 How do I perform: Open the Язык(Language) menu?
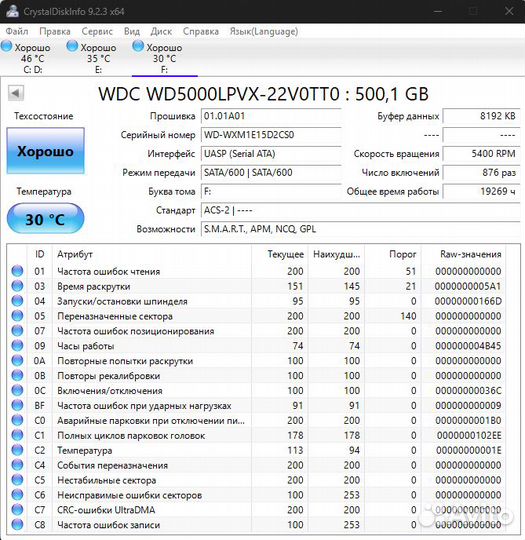point(264,31)
